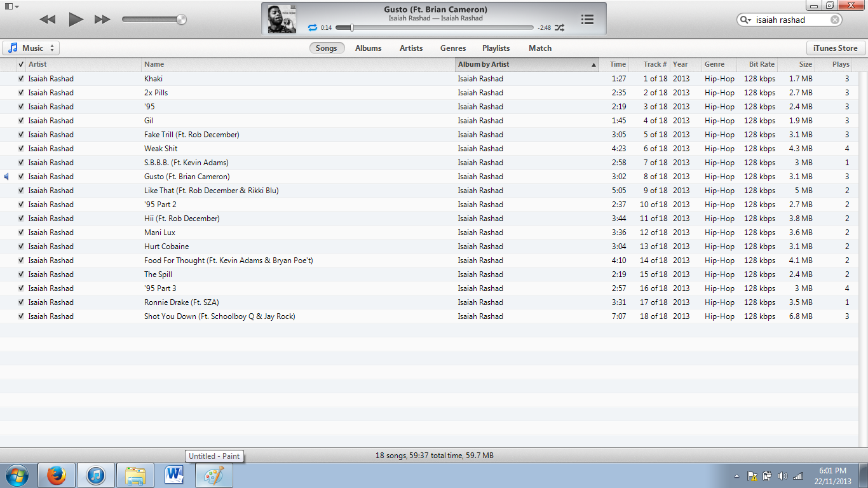This screenshot has width=868, height=488.
Task: Reverse sort on Album by Artist header
Action: 527,64
